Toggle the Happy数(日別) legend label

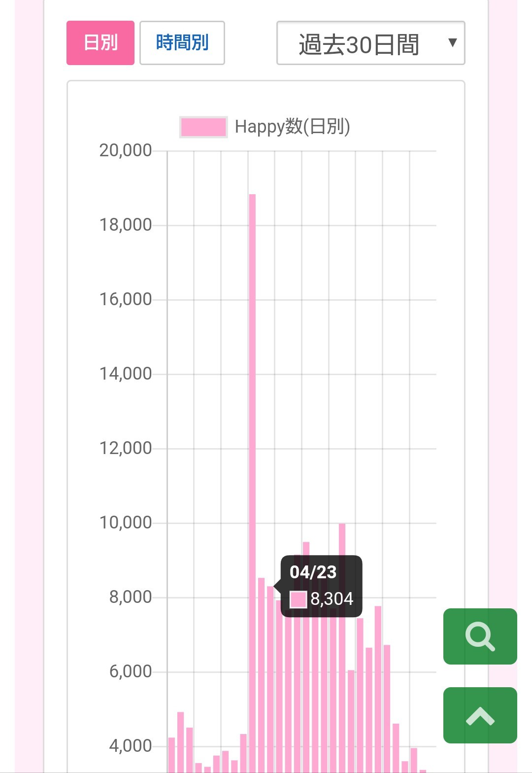tap(292, 127)
